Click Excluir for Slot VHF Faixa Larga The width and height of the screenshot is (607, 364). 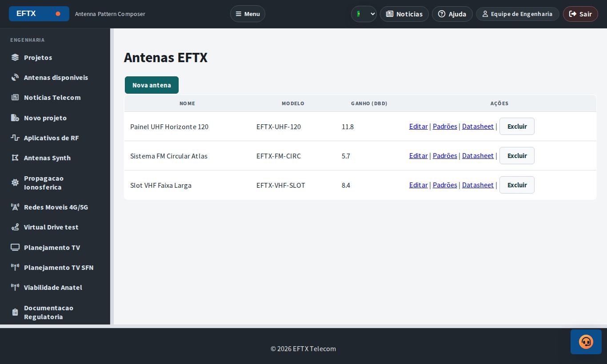pos(517,185)
